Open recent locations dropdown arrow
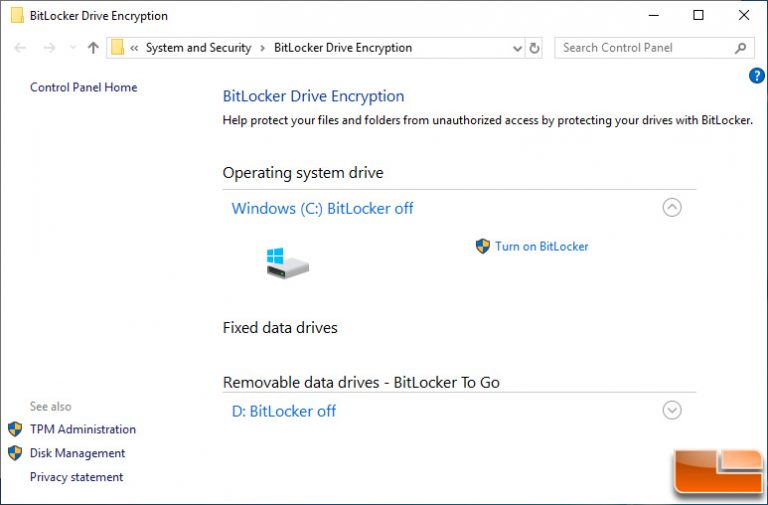Screen dimensions: 768x505 73,48
